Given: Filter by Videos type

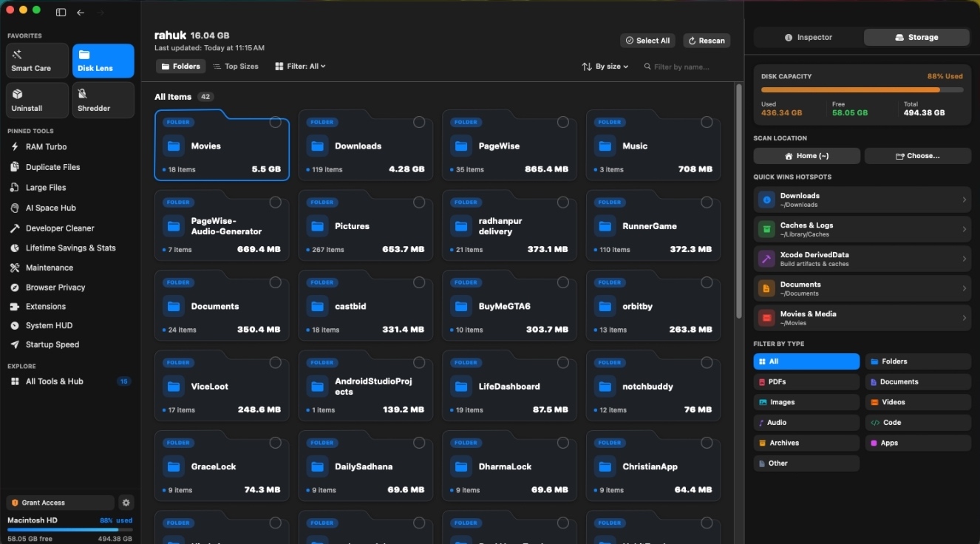Looking at the screenshot, I should click(x=918, y=402).
